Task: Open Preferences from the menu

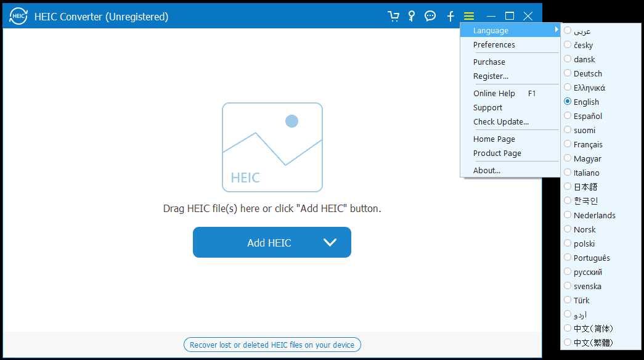Action: [510, 45]
